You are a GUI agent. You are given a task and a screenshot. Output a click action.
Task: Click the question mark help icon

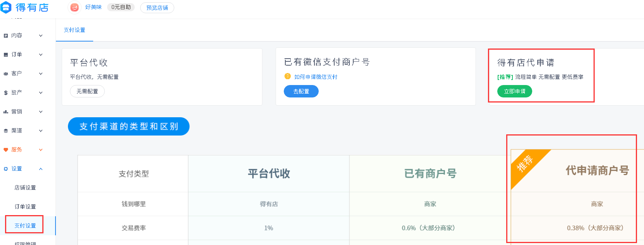point(288,76)
